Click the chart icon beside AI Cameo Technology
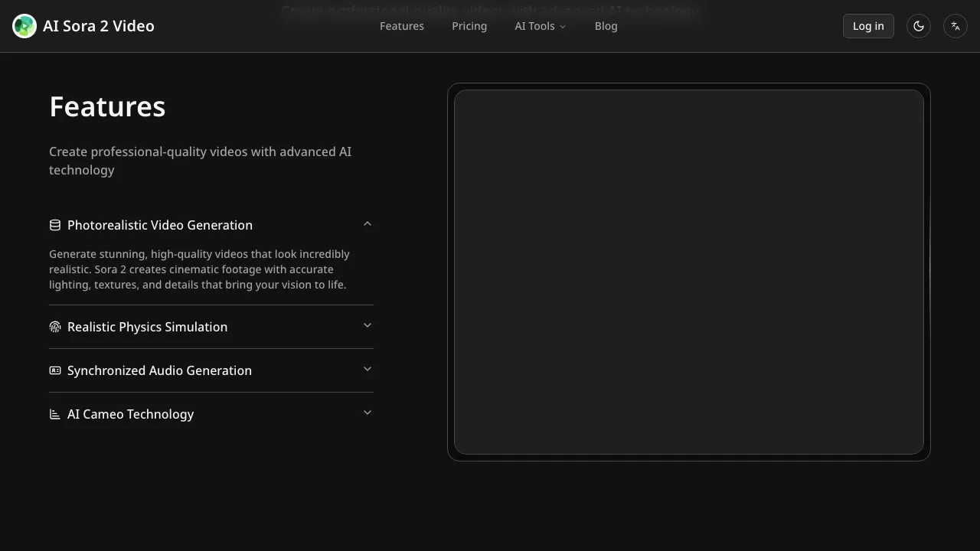Screen dimensions: 980x551 pyautogui.click(x=55, y=414)
